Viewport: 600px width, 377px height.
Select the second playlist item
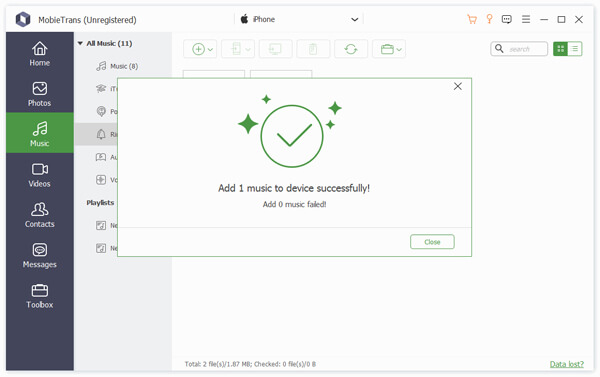pos(101,248)
